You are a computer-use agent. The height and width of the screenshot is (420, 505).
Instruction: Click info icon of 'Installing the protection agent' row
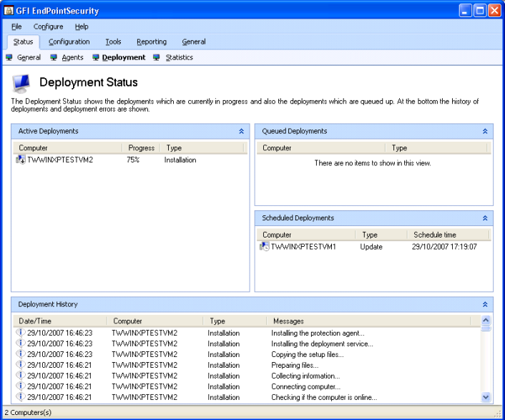(x=20, y=333)
